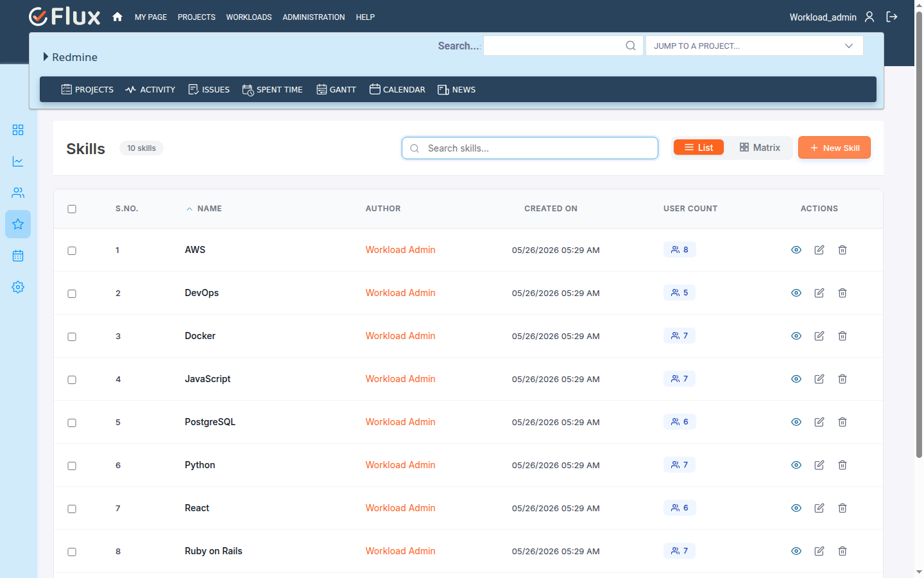This screenshot has height=578, width=924.
Task: Open the Spent Time tab
Action: tap(272, 89)
